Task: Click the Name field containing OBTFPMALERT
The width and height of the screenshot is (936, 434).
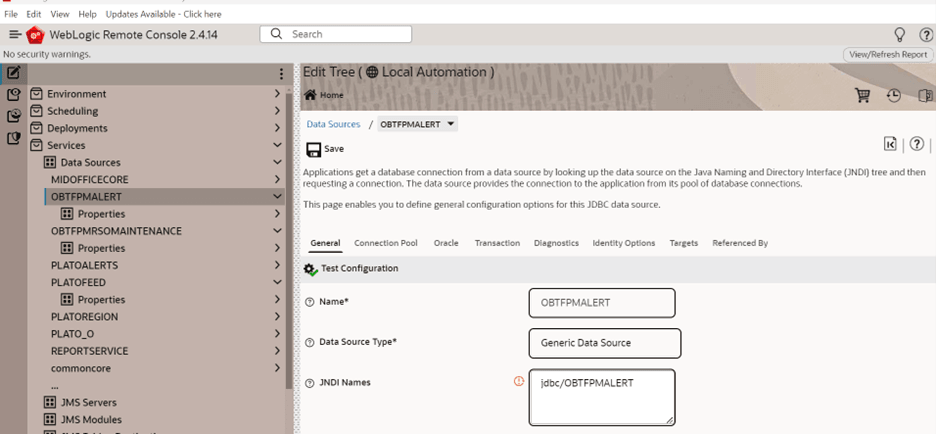Action: pos(602,303)
